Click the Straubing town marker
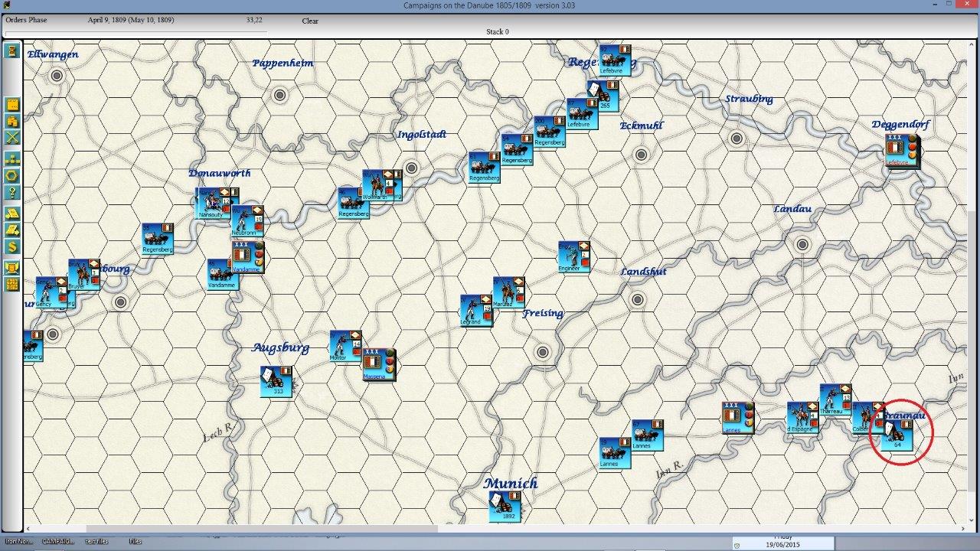Viewport: 980px width, 551px height. click(737, 139)
